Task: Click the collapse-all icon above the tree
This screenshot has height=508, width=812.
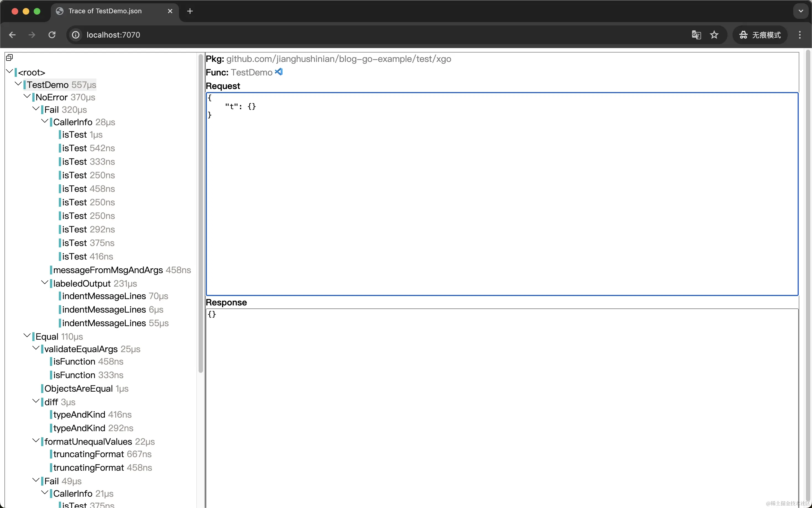Action: coord(9,57)
